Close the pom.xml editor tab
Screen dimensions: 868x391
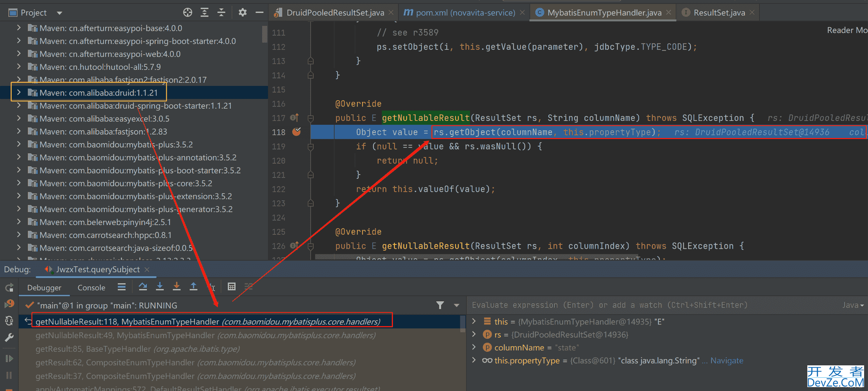(x=522, y=13)
